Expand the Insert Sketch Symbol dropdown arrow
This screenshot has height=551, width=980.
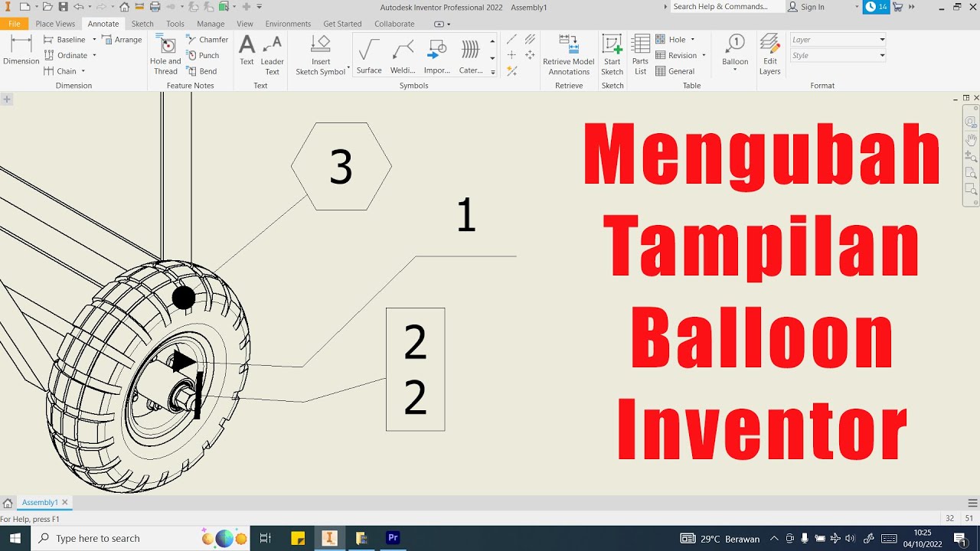click(348, 68)
